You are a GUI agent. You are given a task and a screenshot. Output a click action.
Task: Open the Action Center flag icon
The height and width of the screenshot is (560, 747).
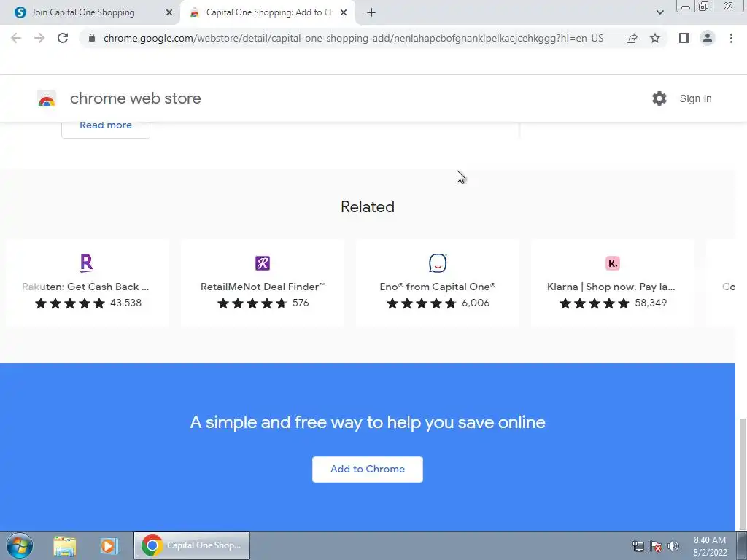656,546
